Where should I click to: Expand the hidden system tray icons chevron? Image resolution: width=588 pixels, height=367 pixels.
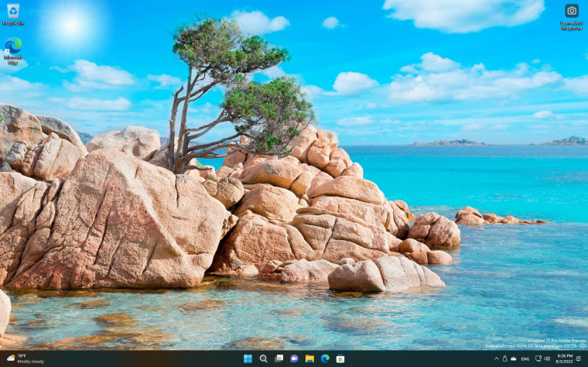[x=497, y=359]
